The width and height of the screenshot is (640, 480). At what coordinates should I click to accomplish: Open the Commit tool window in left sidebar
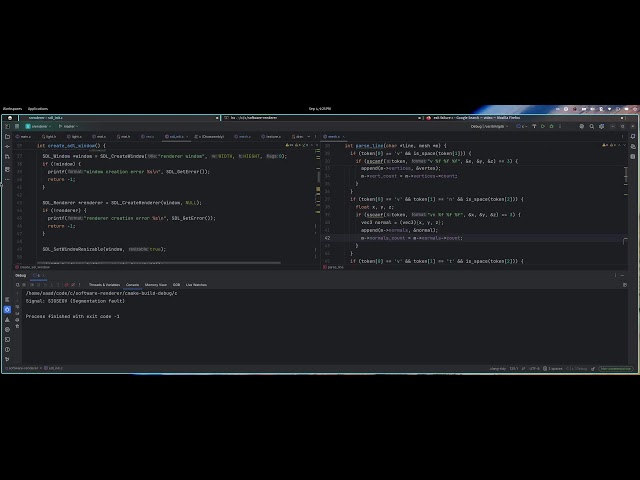click(x=7, y=147)
